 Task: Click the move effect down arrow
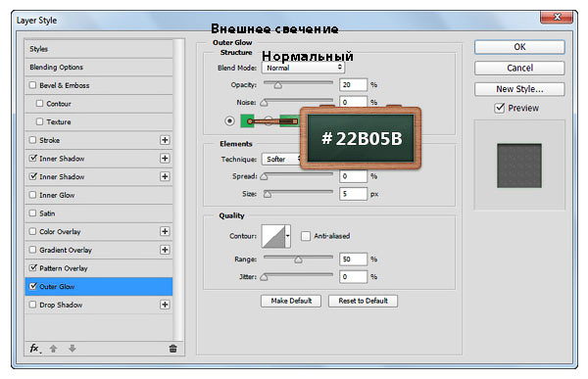72,349
